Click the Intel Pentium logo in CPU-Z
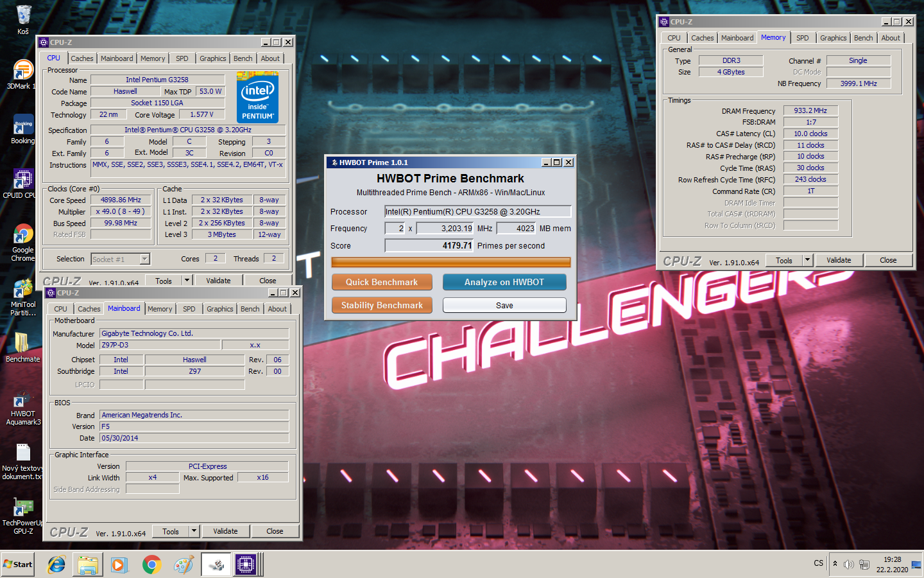The width and height of the screenshot is (924, 578). (257, 97)
